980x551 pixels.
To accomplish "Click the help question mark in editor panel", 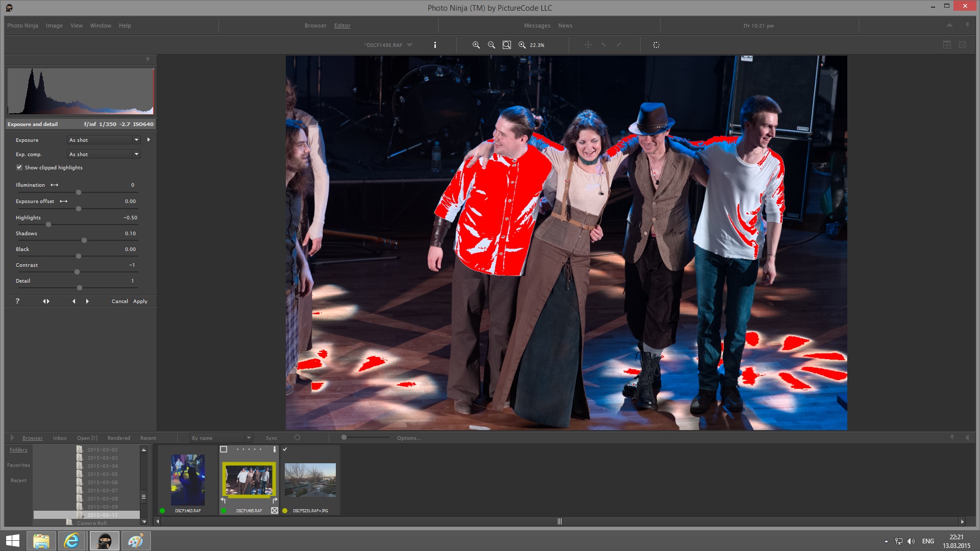I will 17,301.
